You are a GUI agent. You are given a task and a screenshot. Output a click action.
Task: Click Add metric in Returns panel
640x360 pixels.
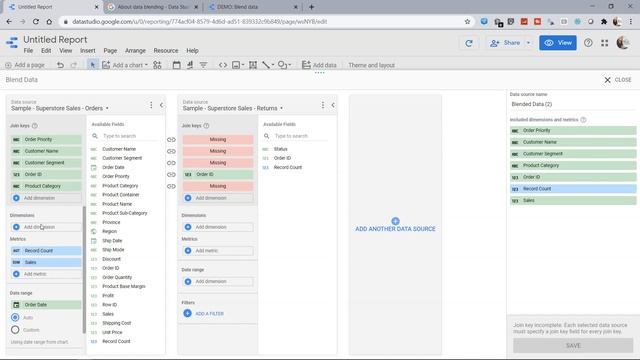click(x=218, y=251)
